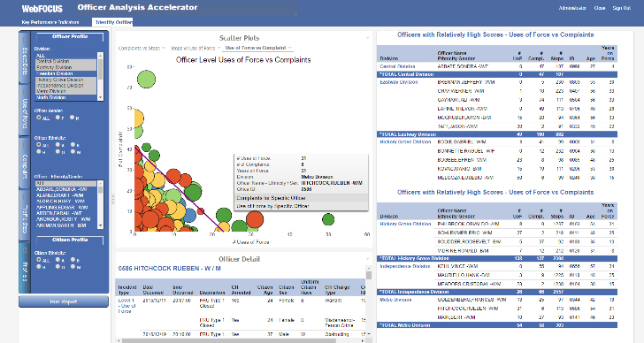Click the Officer Detail horizontal scroll-left arrow
The image size is (644, 343).
click(119, 340)
